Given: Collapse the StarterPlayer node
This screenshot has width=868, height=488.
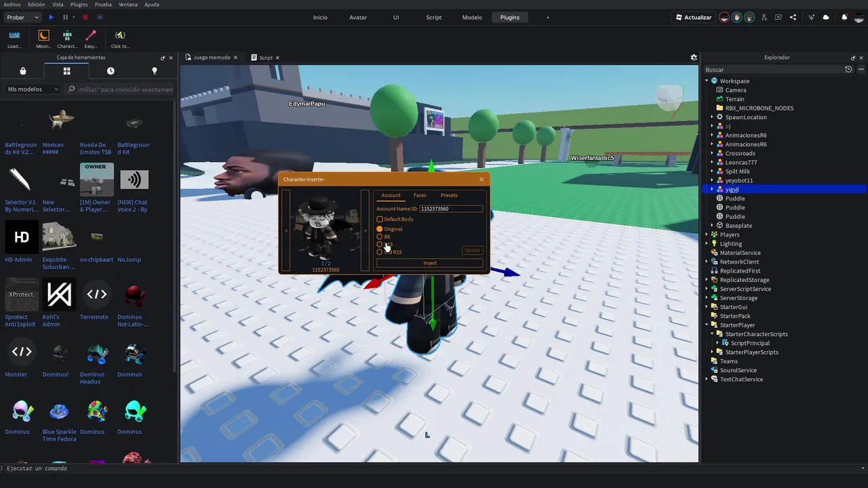Looking at the screenshot, I should coord(707,325).
